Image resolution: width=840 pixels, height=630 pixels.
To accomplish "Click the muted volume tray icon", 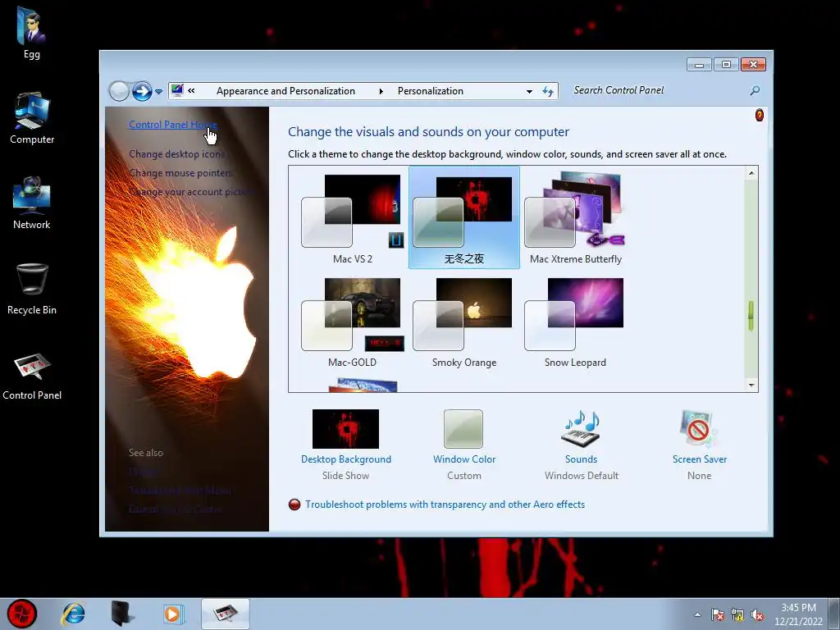I will tap(757, 615).
